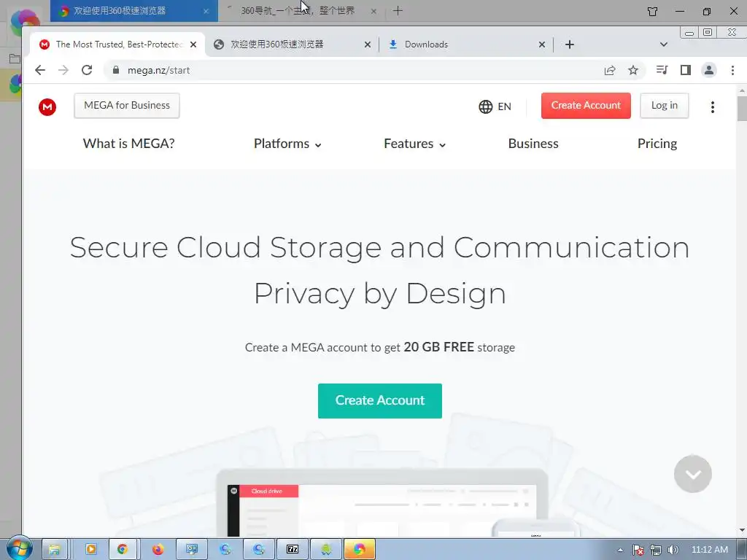Click the Log in button

pyautogui.click(x=664, y=106)
